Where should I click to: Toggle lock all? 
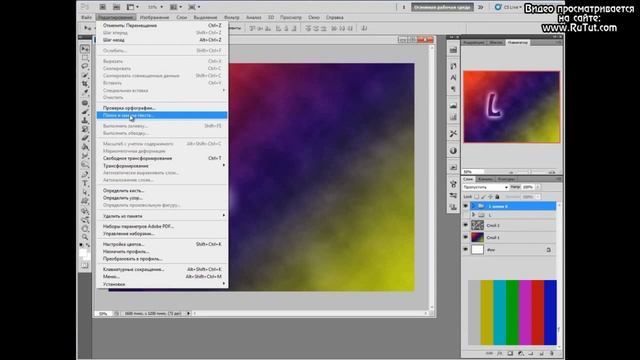pos(497,197)
